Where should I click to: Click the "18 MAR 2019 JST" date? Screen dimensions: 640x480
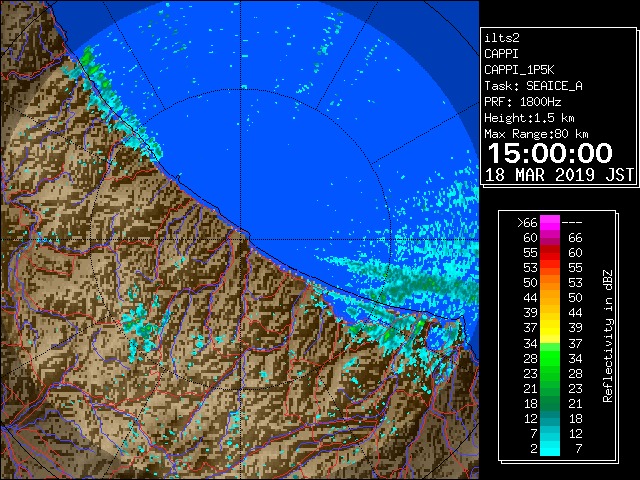coord(559,175)
